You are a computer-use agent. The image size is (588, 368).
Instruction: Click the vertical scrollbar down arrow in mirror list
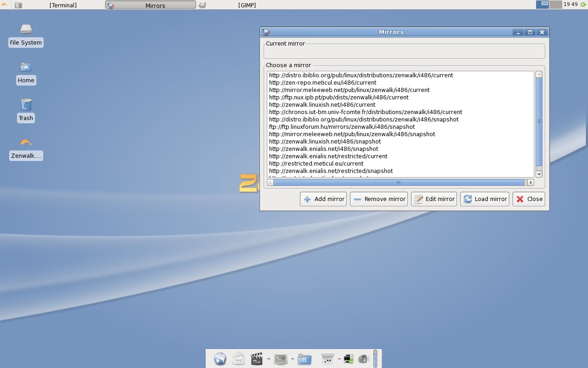pyautogui.click(x=539, y=174)
